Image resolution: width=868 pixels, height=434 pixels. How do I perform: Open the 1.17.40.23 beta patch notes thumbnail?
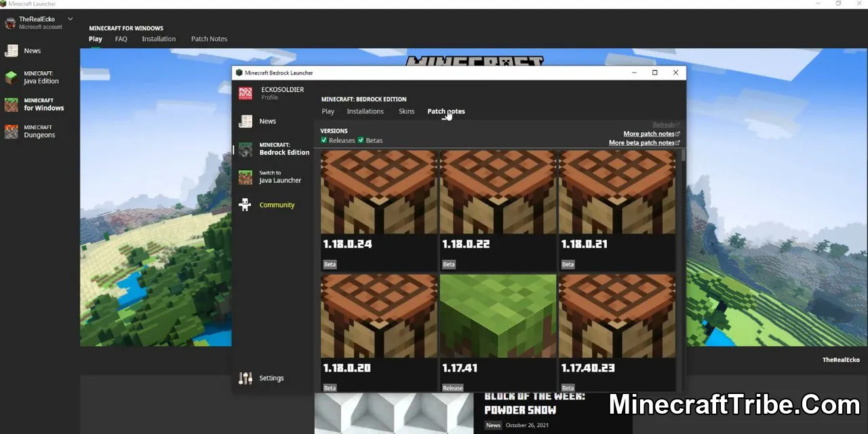click(617, 316)
